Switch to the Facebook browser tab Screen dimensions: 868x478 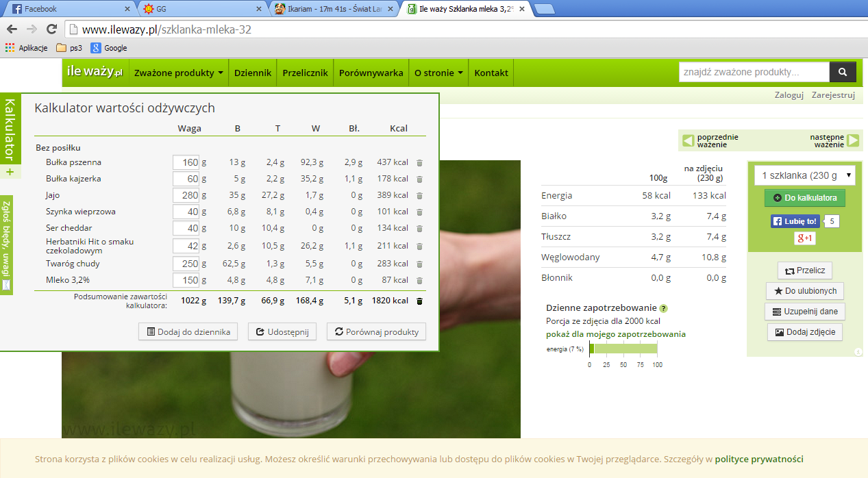click(65, 9)
